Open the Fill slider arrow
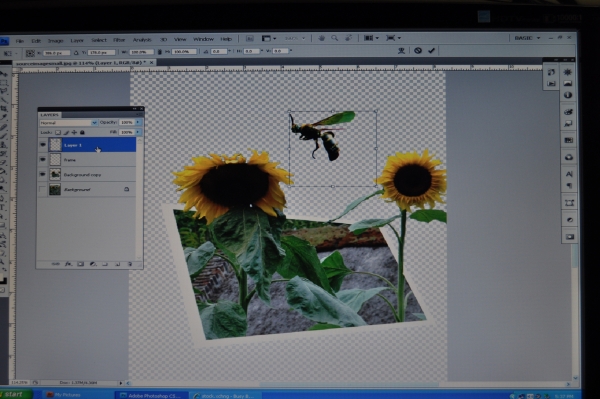This screenshot has height=399, width=600. (138, 132)
